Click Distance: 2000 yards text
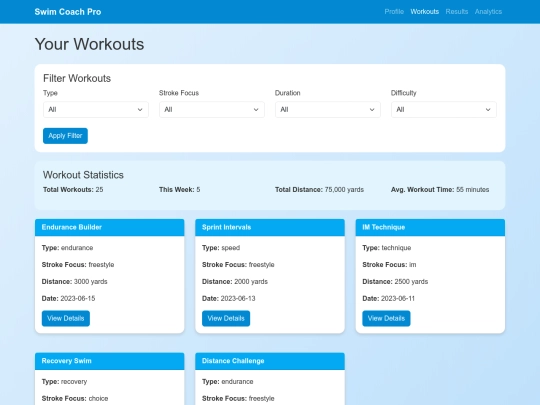Image resolution: width=540 pixels, height=405 pixels. [235, 282]
